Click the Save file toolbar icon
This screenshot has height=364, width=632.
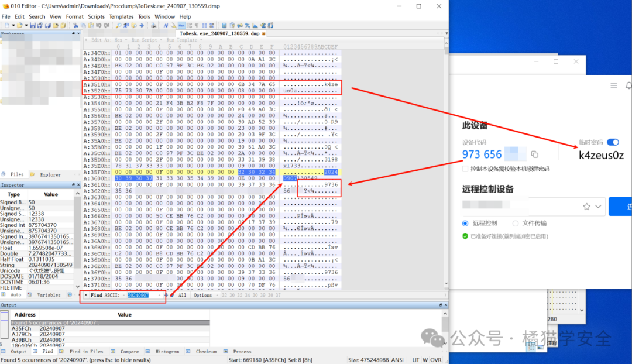[x=33, y=25]
